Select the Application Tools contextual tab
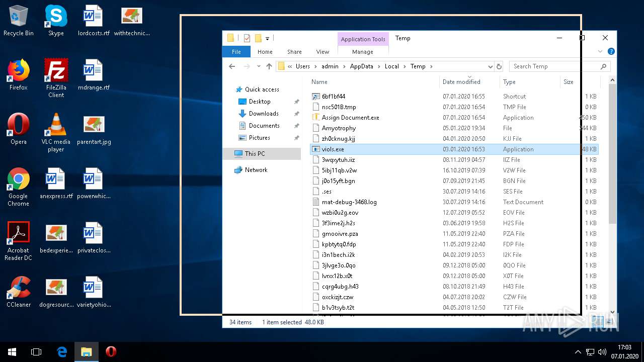644x362 pixels. pos(363,39)
